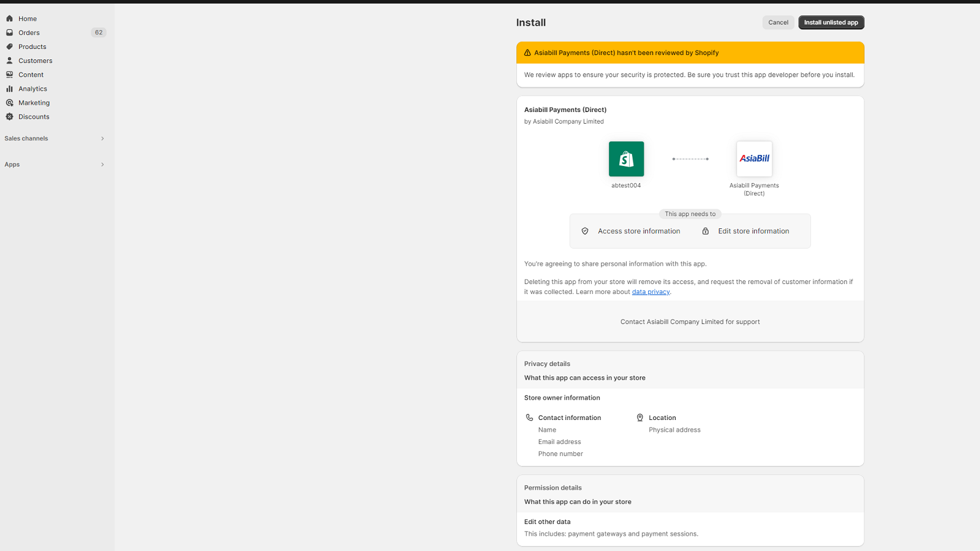The width and height of the screenshot is (980, 551).
Task: Click the Discounts badge icon
Action: tap(9, 116)
